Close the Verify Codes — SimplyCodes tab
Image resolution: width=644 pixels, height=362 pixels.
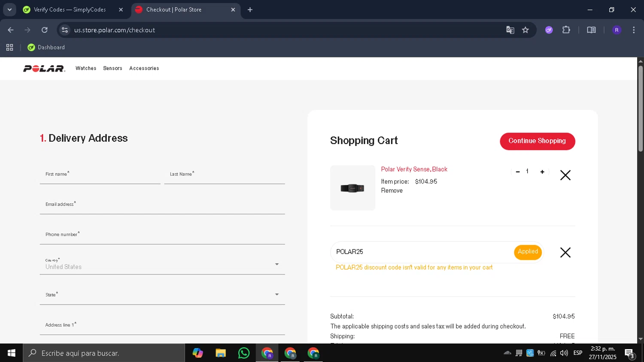pyautogui.click(x=121, y=9)
